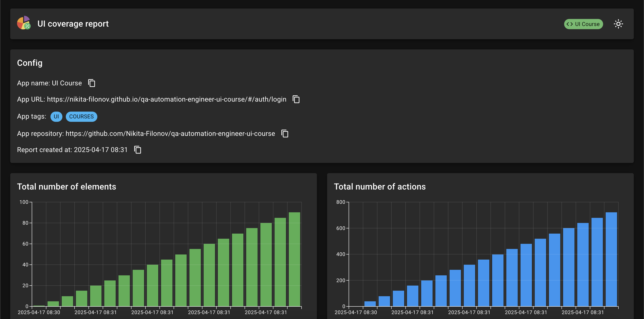Click the green bar reaching 40 elements
644x319 pixels.
click(152, 285)
